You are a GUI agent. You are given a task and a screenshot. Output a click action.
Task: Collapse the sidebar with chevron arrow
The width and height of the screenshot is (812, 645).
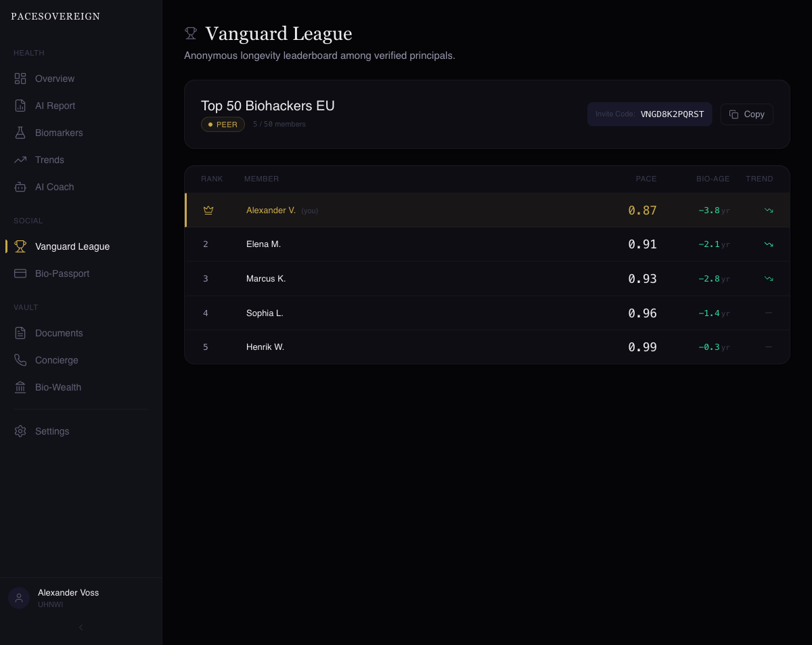(81, 627)
